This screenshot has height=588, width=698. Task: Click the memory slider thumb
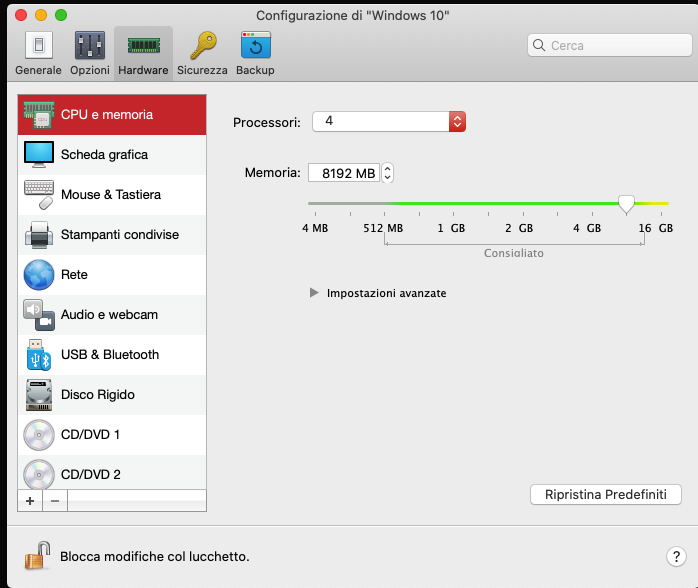tap(626, 204)
